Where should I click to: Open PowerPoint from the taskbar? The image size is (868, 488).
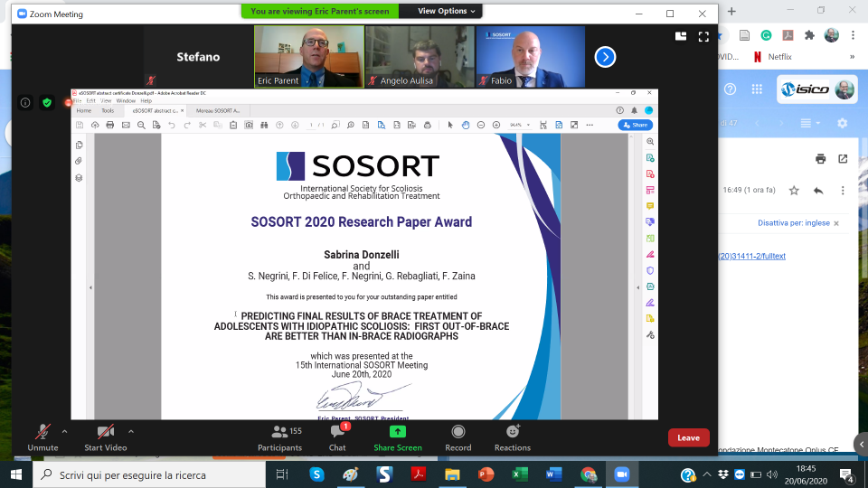click(486, 474)
